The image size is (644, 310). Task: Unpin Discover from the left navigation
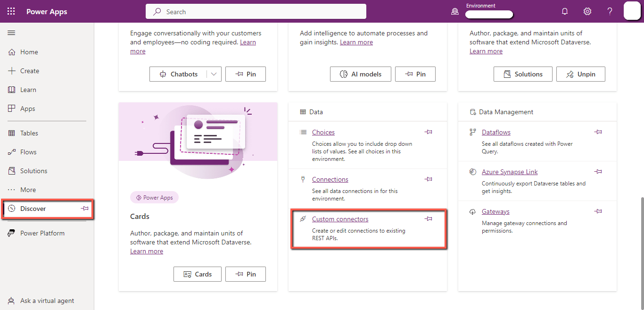point(85,208)
